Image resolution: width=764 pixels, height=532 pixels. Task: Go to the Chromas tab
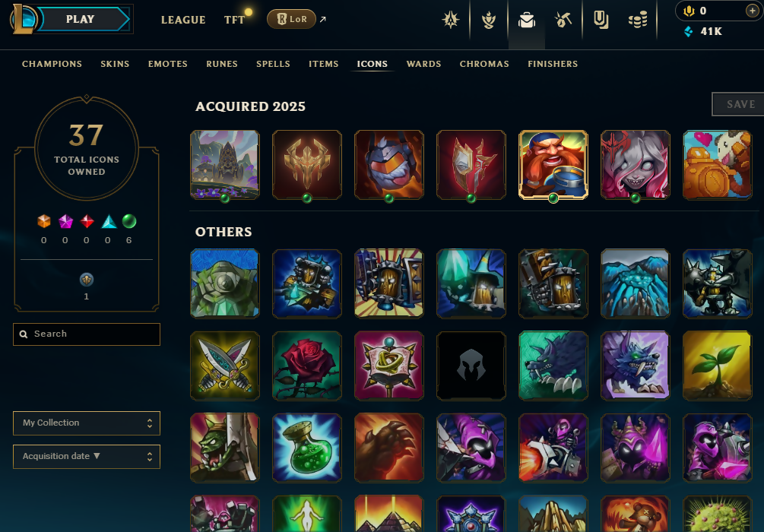tap(484, 64)
